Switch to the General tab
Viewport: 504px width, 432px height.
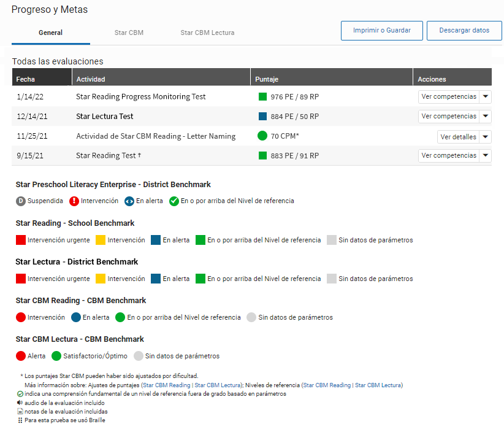point(51,33)
